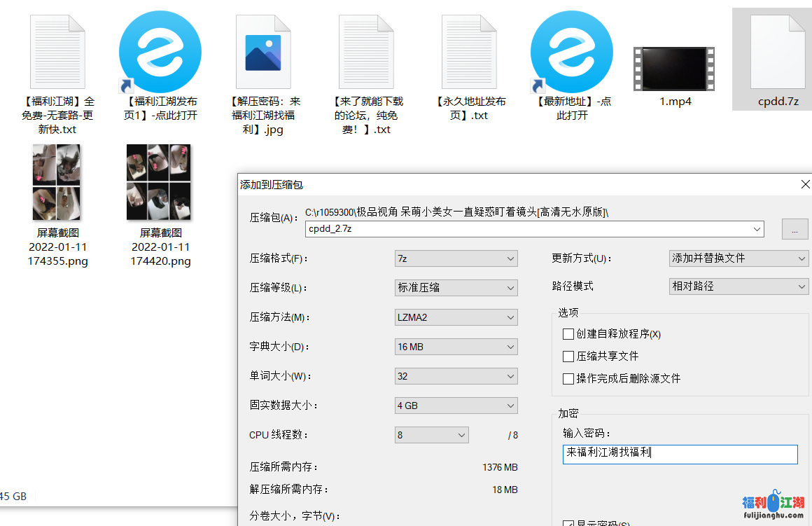Click the archive path browse button

(795, 229)
